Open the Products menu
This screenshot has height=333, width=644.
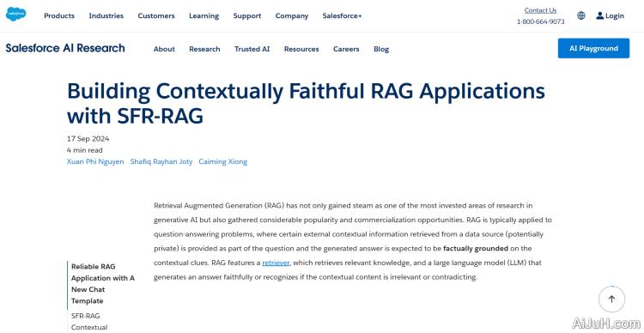(59, 15)
